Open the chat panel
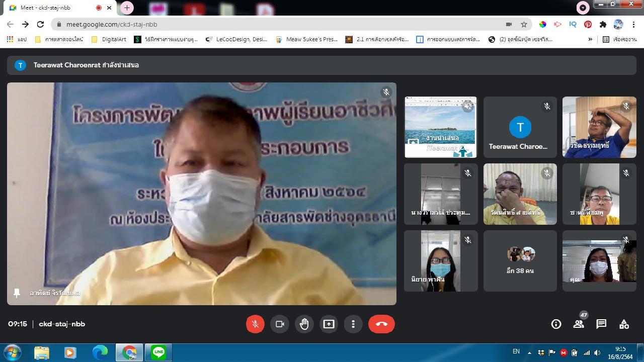The image size is (644, 362). [601, 324]
